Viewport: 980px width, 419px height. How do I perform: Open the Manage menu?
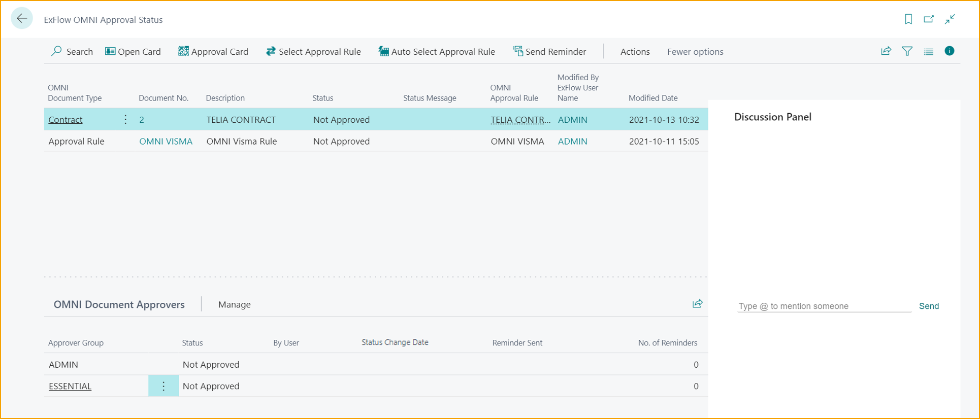click(235, 304)
